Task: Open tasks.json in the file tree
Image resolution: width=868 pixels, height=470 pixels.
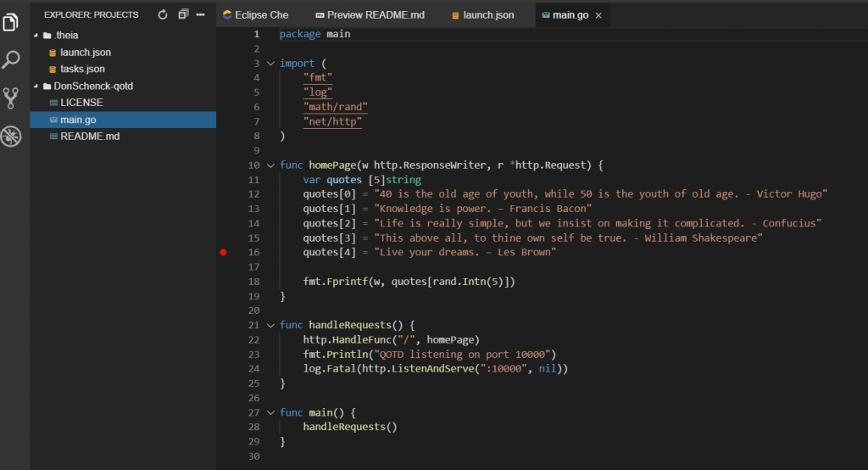Action: 82,69
